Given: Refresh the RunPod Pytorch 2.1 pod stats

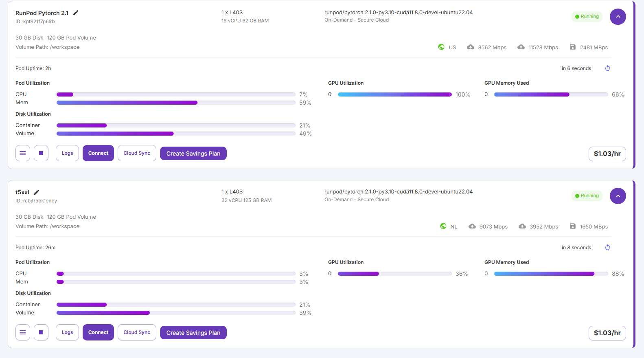Looking at the screenshot, I should tap(607, 68).
